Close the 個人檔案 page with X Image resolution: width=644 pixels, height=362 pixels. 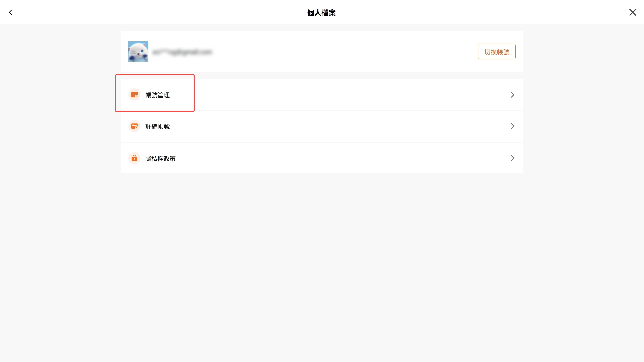633,12
